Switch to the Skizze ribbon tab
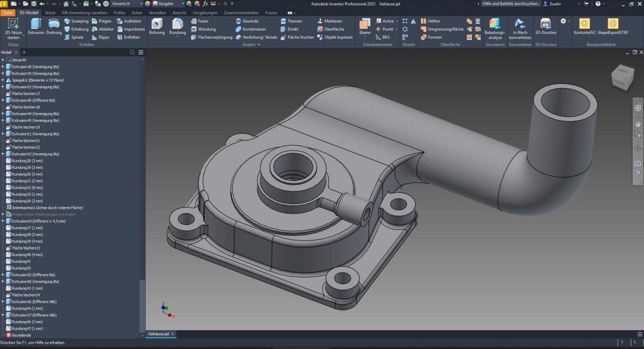644x349 pixels. click(50, 13)
